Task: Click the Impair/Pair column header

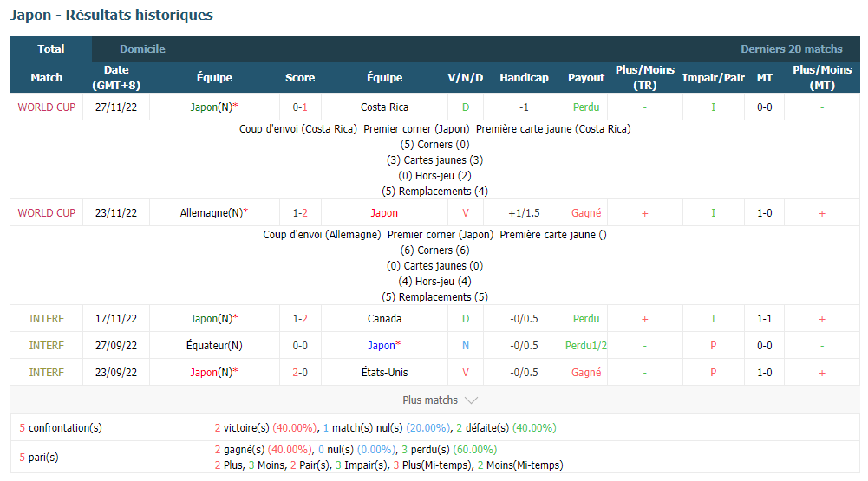Action: click(713, 77)
